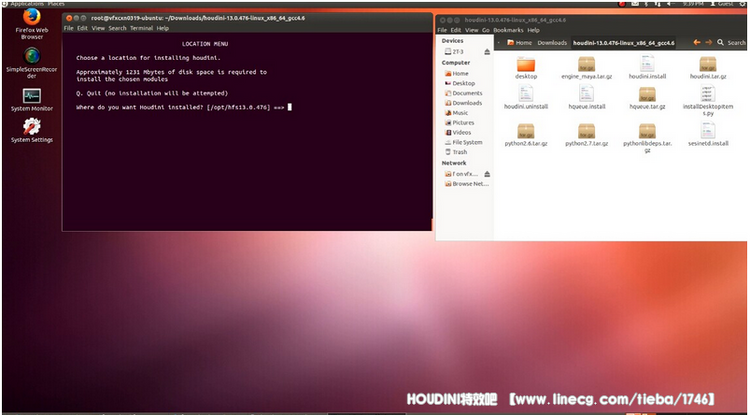
Task: Select pythonlibdeps.tar.gz archive
Action: 647,138
